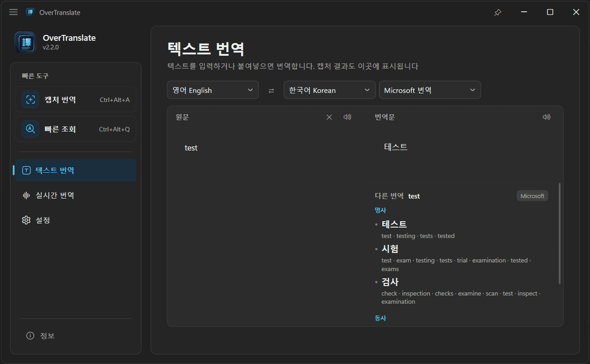The height and width of the screenshot is (364, 590).
Task: Click the 번역문 translation header label
Action: coord(385,117)
